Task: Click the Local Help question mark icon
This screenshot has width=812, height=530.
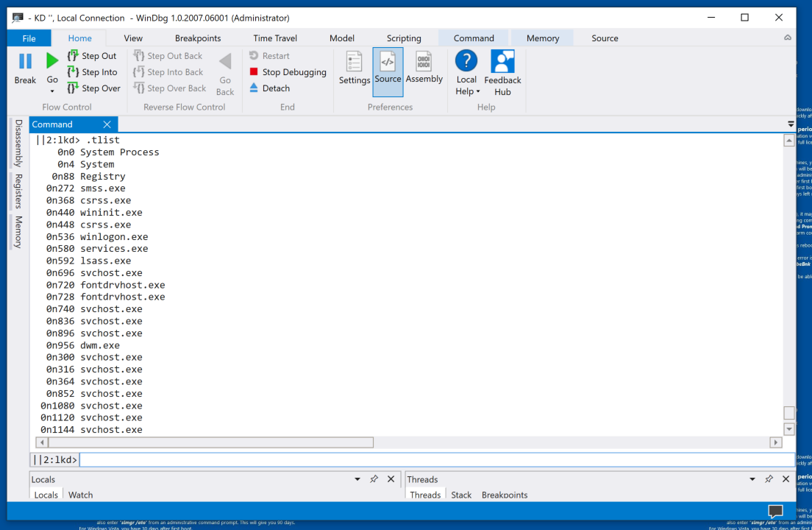Action: [466, 61]
